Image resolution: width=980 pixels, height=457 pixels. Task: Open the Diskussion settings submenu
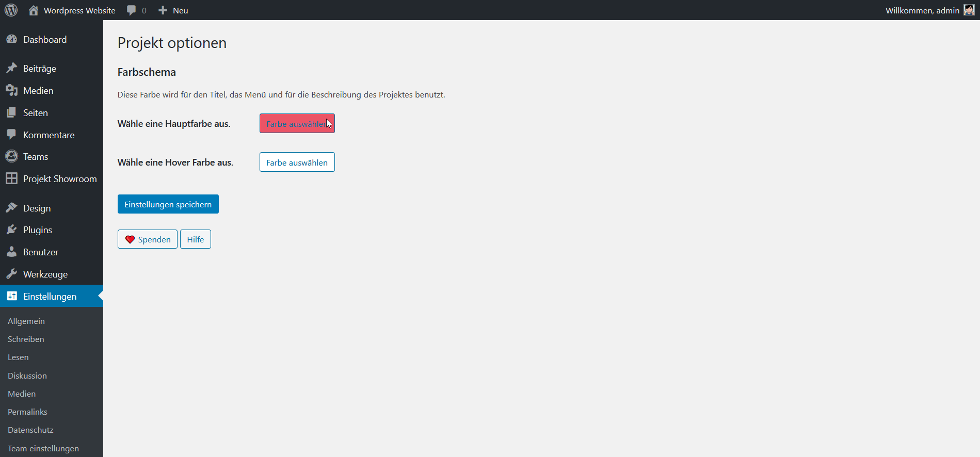coord(27,376)
